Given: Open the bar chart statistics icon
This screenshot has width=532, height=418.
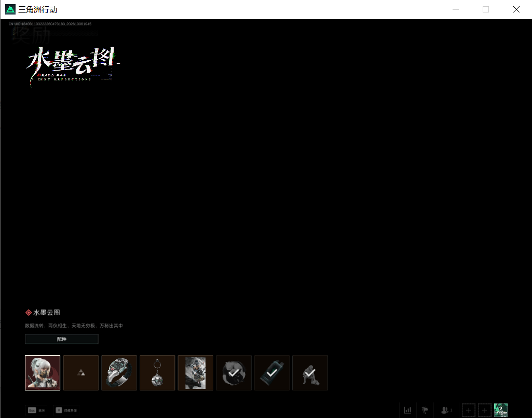Looking at the screenshot, I should pyautogui.click(x=408, y=410).
